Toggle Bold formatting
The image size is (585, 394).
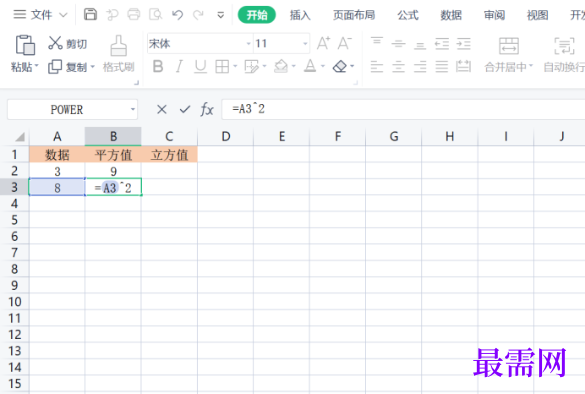(x=158, y=66)
